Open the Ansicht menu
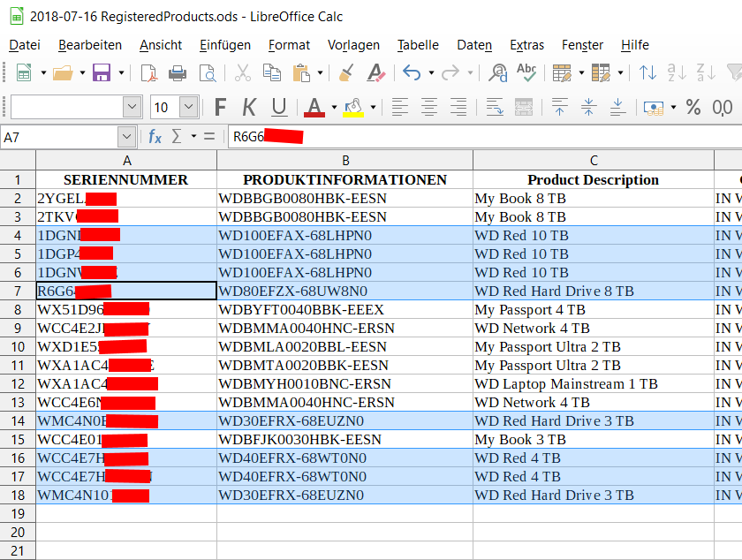 coord(161,45)
